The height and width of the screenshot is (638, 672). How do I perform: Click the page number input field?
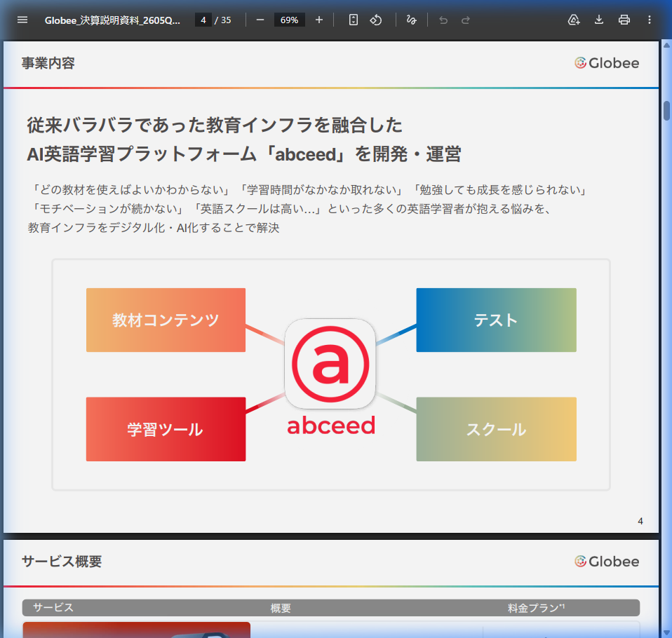[203, 20]
